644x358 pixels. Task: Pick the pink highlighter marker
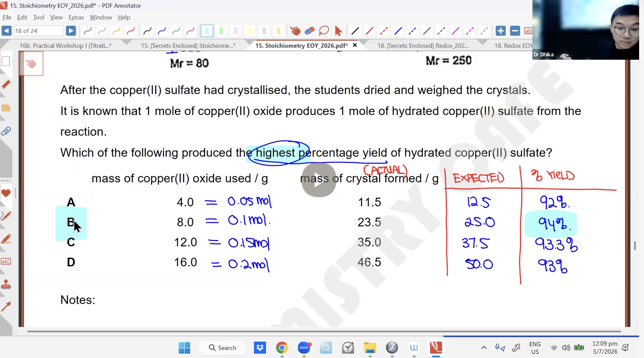pyautogui.click(x=236, y=31)
